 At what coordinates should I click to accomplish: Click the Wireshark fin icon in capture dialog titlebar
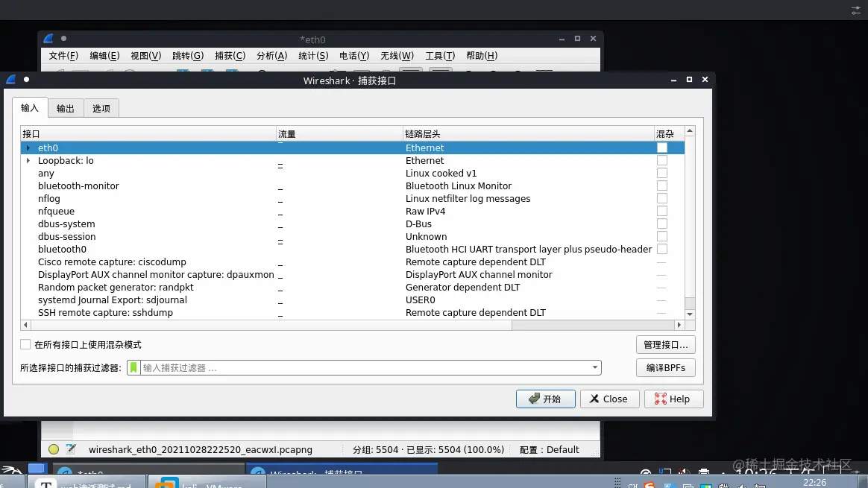pyautogui.click(x=10, y=80)
